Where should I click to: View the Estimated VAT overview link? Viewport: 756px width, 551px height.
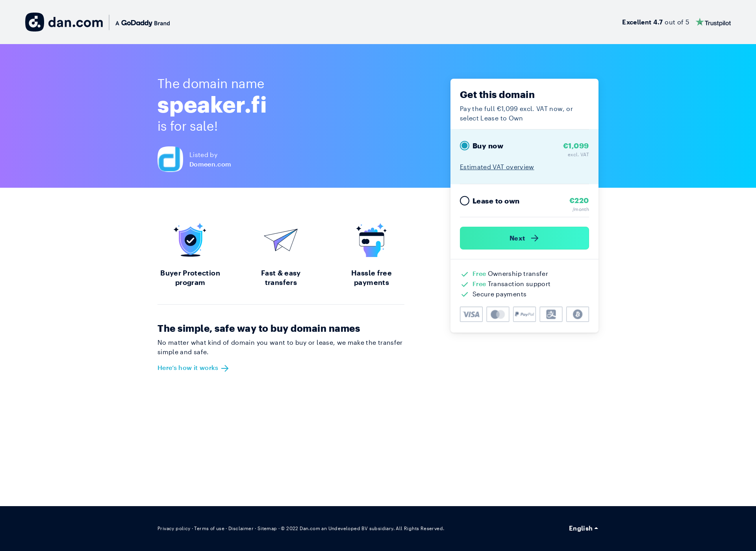pos(497,166)
